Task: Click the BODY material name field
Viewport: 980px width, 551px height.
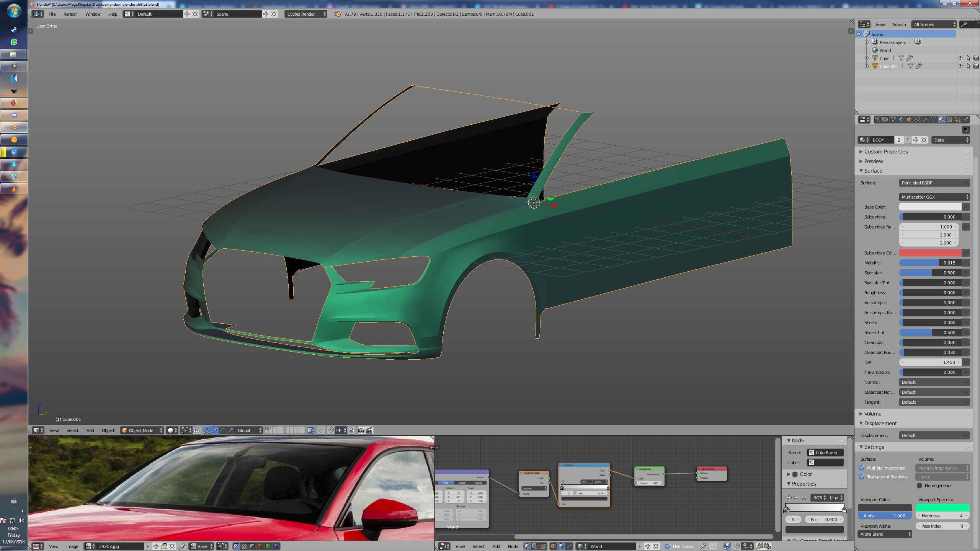Action: tap(882, 140)
